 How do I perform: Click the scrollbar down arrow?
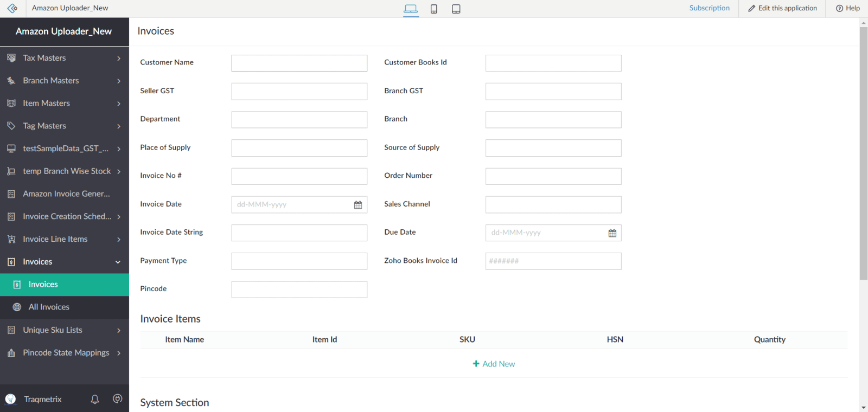point(864,407)
